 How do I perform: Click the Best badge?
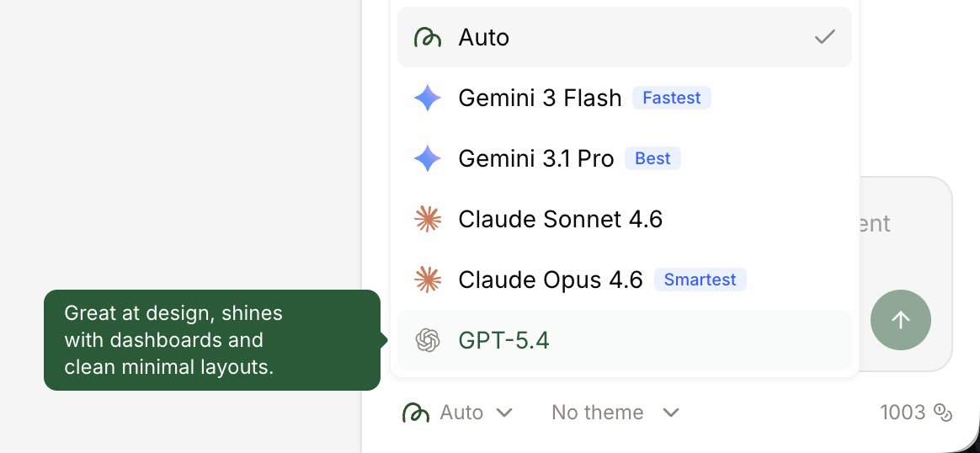point(652,158)
